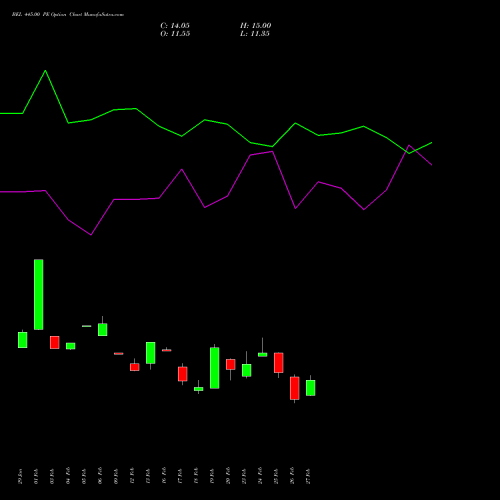Select the 24 Feb date label
Screen dimensions: 500x500
point(260,476)
